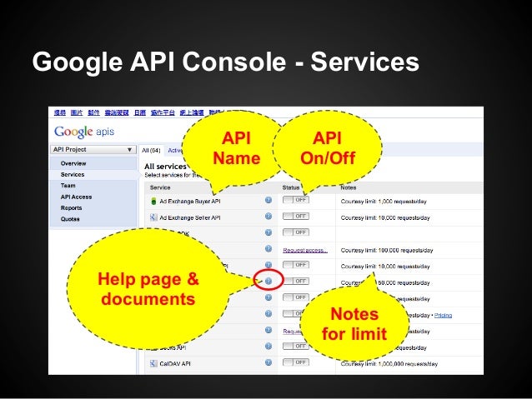The height and width of the screenshot is (399, 532).
Task: Click the 網上論壇 link in the top bar
Action: pos(192,112)
